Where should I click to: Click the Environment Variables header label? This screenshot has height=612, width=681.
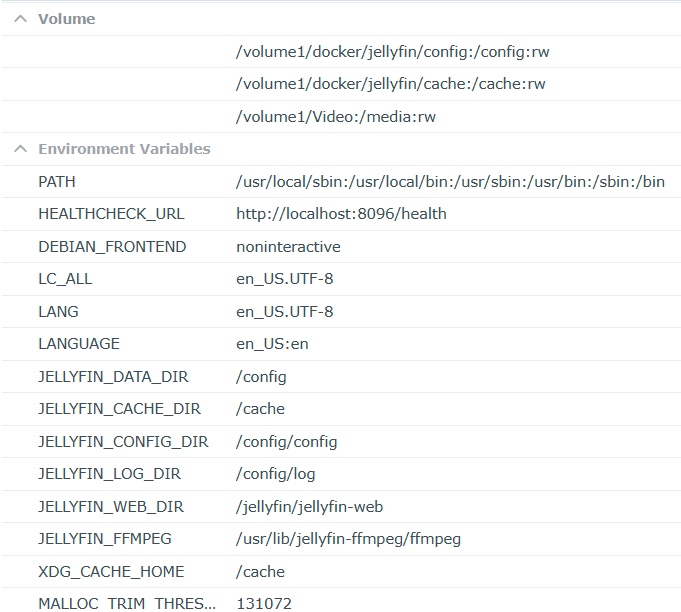click(124, 149)
